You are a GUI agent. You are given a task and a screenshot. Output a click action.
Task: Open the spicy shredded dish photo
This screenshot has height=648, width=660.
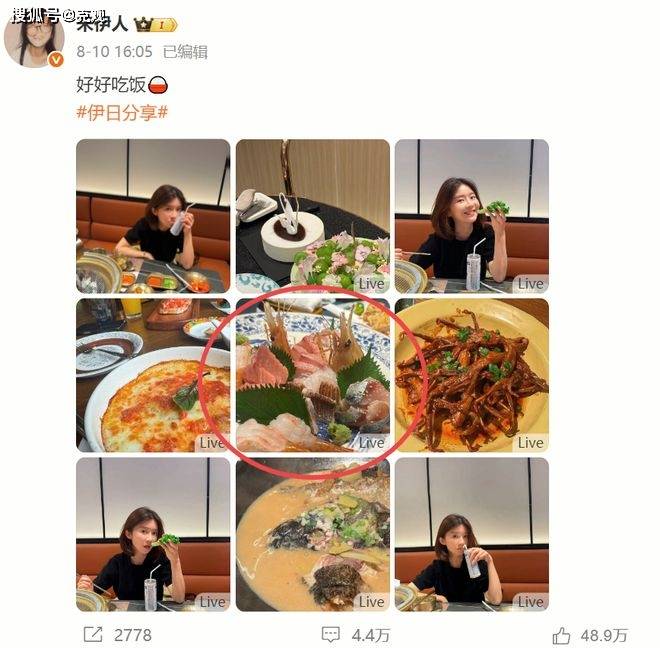pyautogui.click(x=472, y=375)
